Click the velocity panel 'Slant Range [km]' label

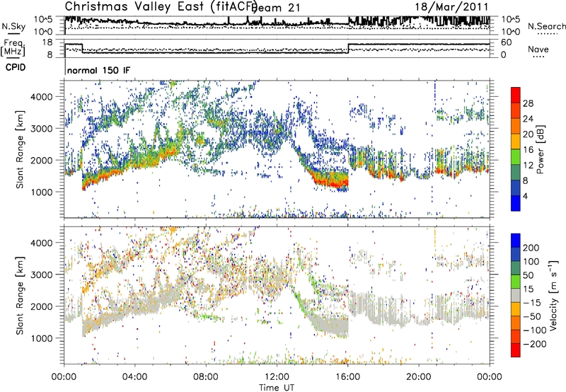pyautogui.click(x=20, y=296)
